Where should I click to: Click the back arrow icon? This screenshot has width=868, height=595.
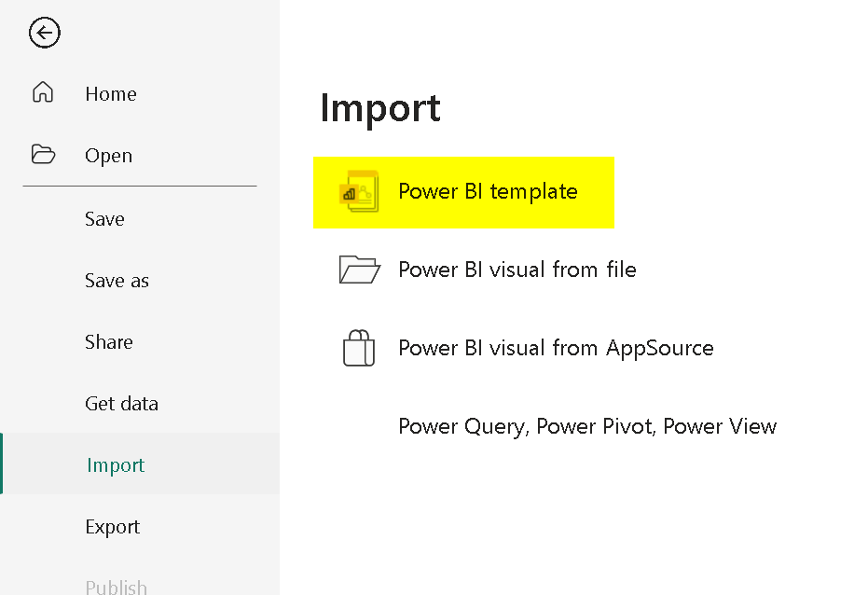click(x=44, y=34)
